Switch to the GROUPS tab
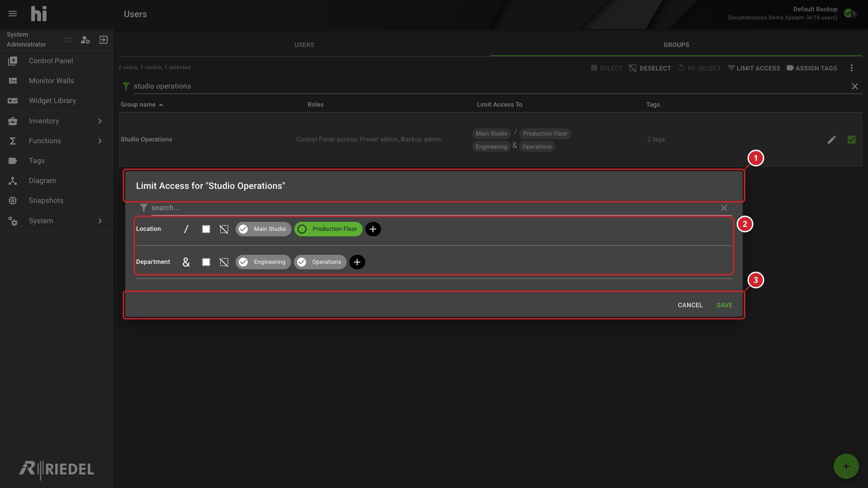The height and width of the screenshot is (488, 868). click(x=676, y=45)
